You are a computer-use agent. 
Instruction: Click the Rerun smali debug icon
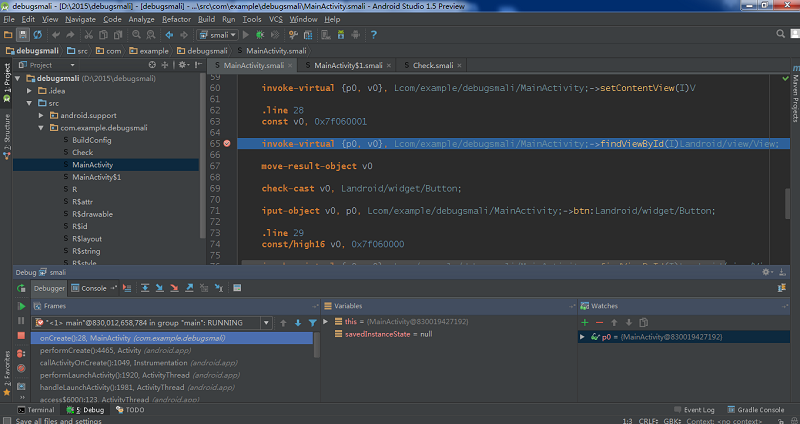pyautogui.click(x=21, y=288)
